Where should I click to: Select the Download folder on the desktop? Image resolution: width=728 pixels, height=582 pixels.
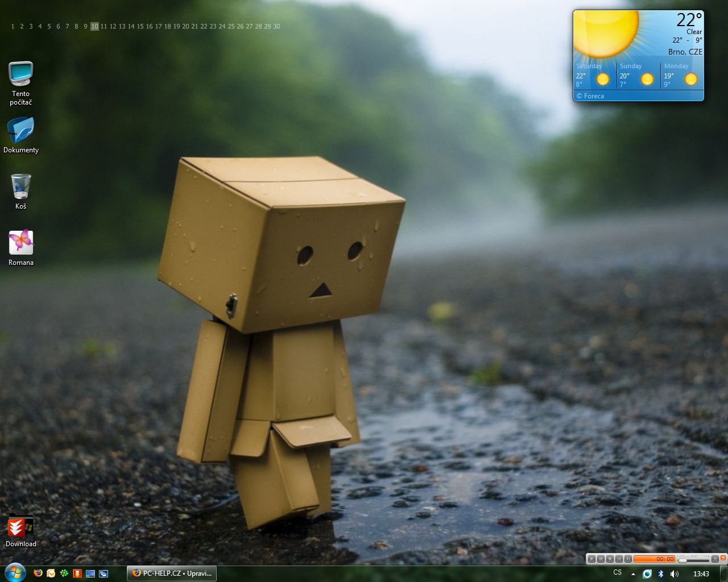[21, 530]
